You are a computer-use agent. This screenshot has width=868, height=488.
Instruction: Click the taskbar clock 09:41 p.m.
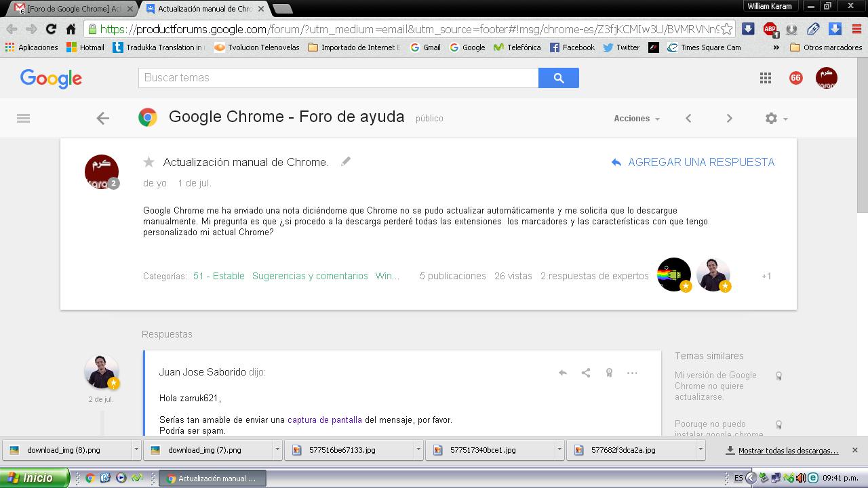[840, 479]
